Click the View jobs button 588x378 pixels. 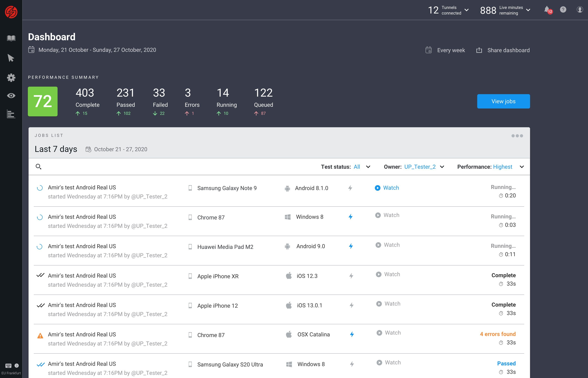pyautogui.click(x=503, y=101)
